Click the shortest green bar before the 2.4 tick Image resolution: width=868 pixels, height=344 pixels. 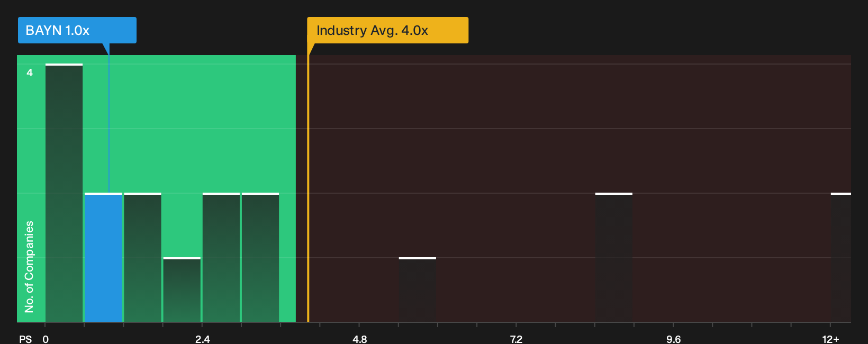182,289
